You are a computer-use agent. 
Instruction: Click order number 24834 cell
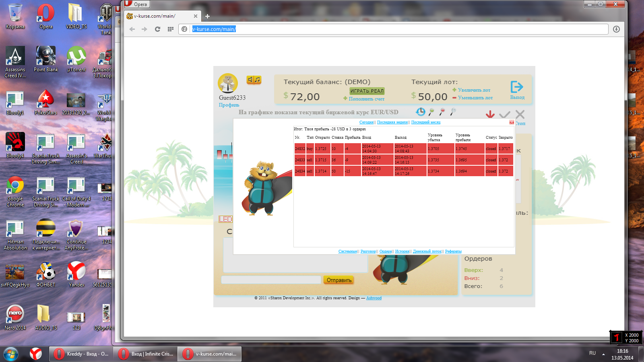click(300, 171)
